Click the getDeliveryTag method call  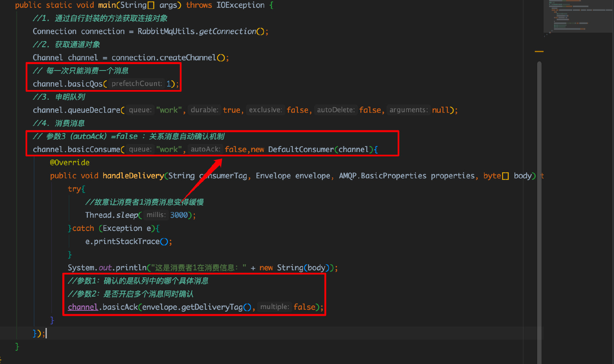[x=212, y=307]
